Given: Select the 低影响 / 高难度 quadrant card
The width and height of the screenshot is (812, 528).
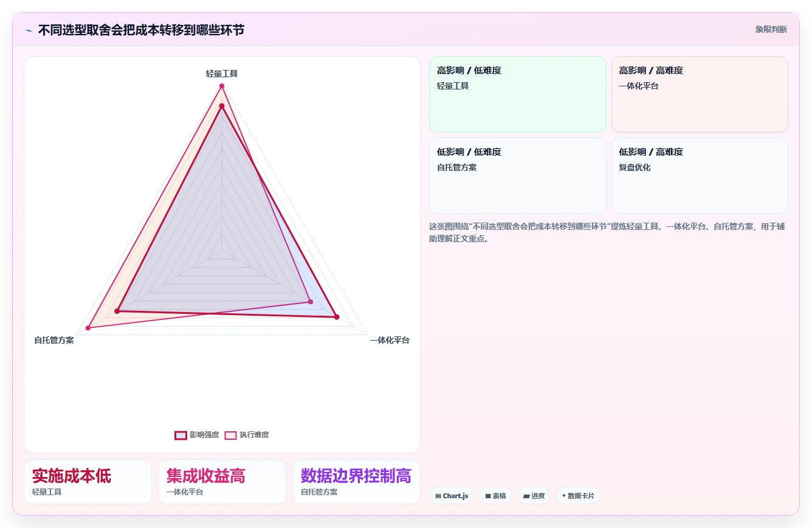Looking at the screenshot, I should coord(700,176).
